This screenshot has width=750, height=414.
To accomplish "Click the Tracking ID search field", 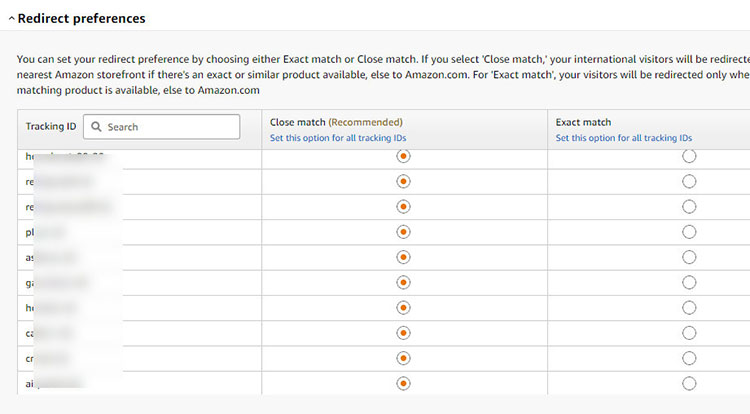I will [x=170, y=127].
